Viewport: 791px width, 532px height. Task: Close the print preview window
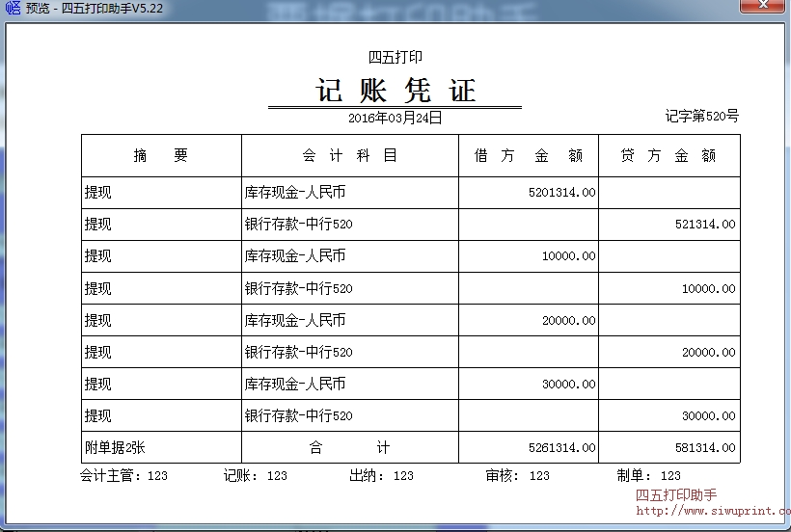pyautogui.click(x=762, y=8)
